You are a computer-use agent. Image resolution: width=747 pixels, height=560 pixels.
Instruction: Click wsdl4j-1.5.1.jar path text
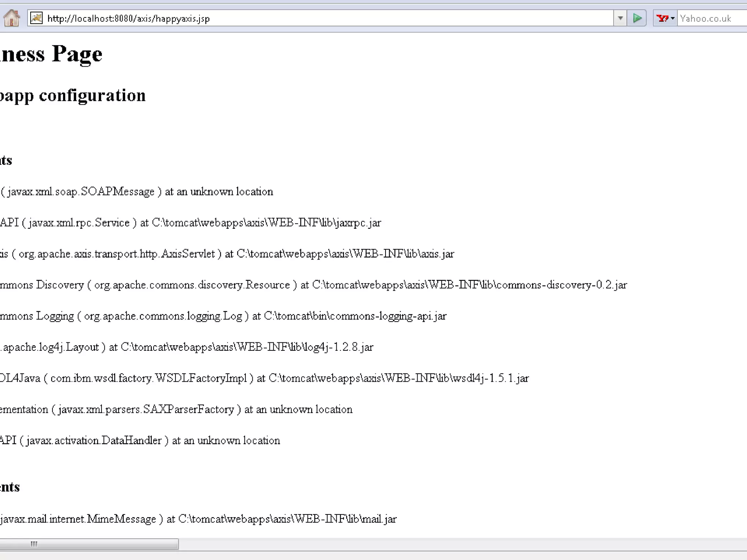point(399,378)
